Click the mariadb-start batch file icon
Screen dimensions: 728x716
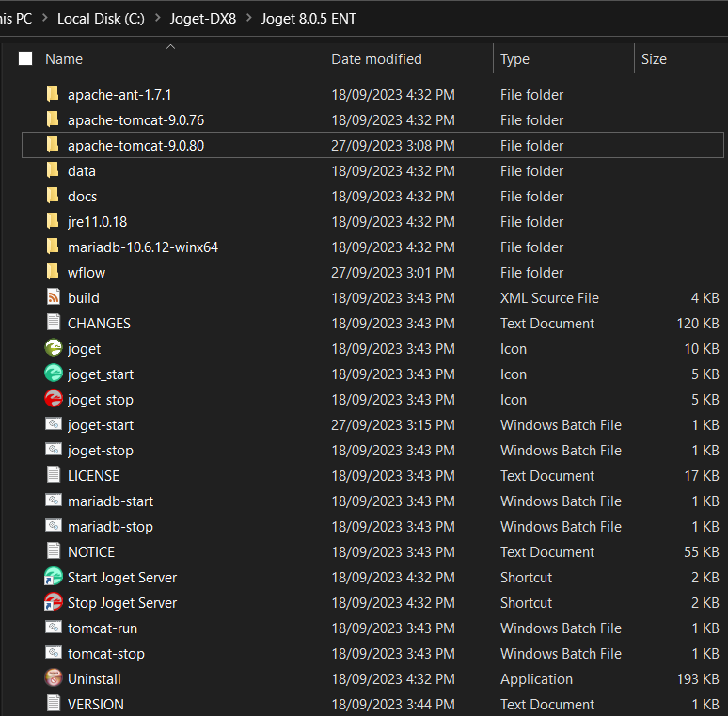pos(54,501)
